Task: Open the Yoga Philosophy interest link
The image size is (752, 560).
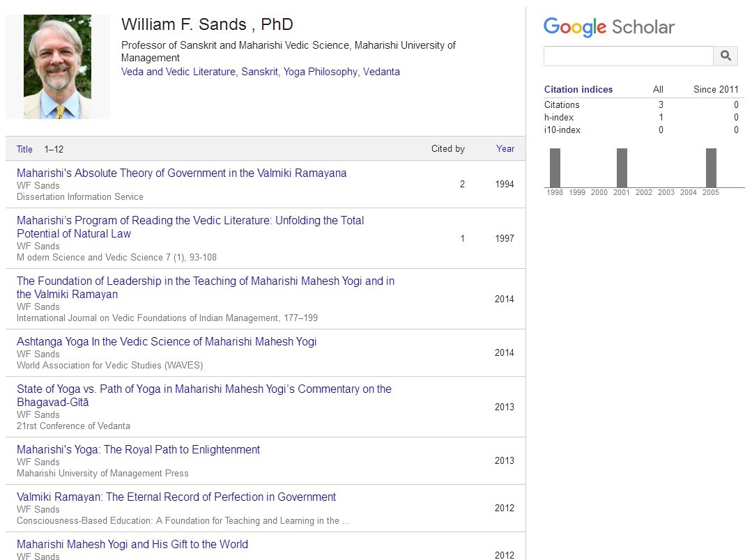Action: (x=321, y=72)
